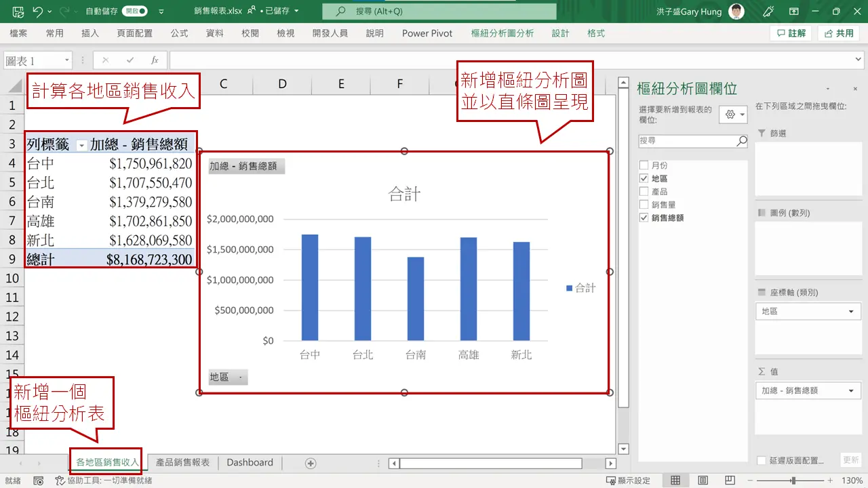Click the user profile avatar
The height and width of the screenshot is (488, 868).
point(736,12)
